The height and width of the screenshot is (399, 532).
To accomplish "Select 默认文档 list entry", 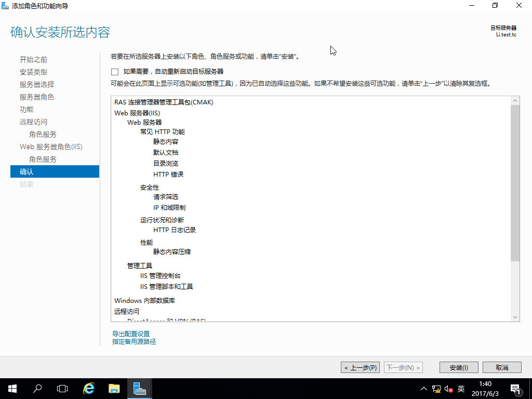I will click(166, 152).
